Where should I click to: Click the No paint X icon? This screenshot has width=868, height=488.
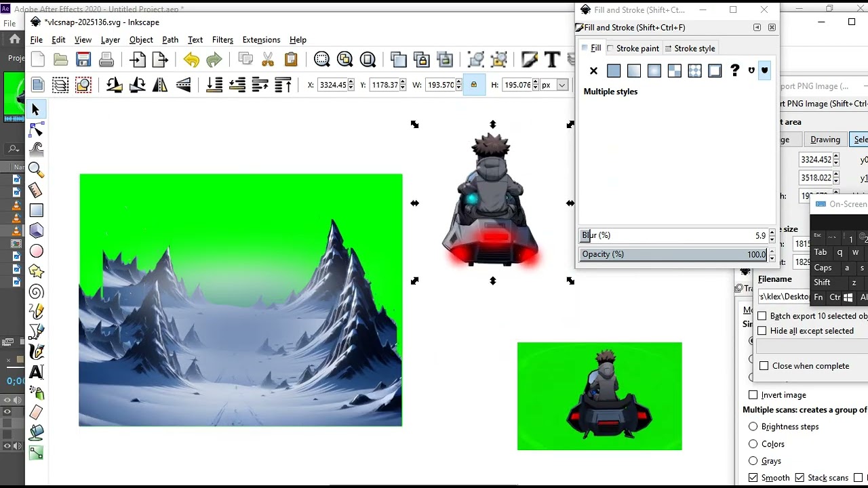pos(593,70)
